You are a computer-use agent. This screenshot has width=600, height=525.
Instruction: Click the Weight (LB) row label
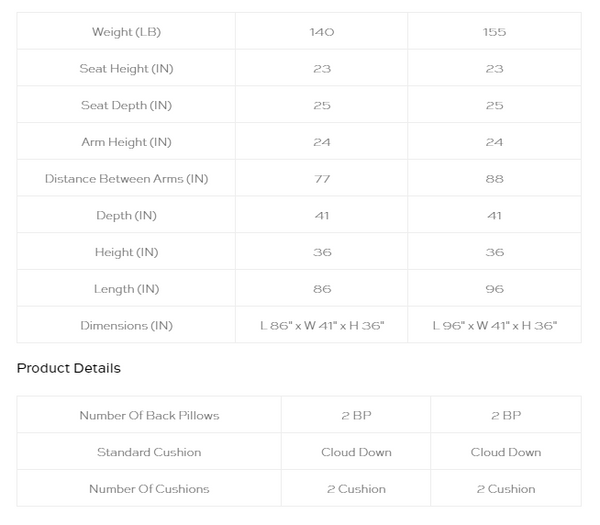126,32
